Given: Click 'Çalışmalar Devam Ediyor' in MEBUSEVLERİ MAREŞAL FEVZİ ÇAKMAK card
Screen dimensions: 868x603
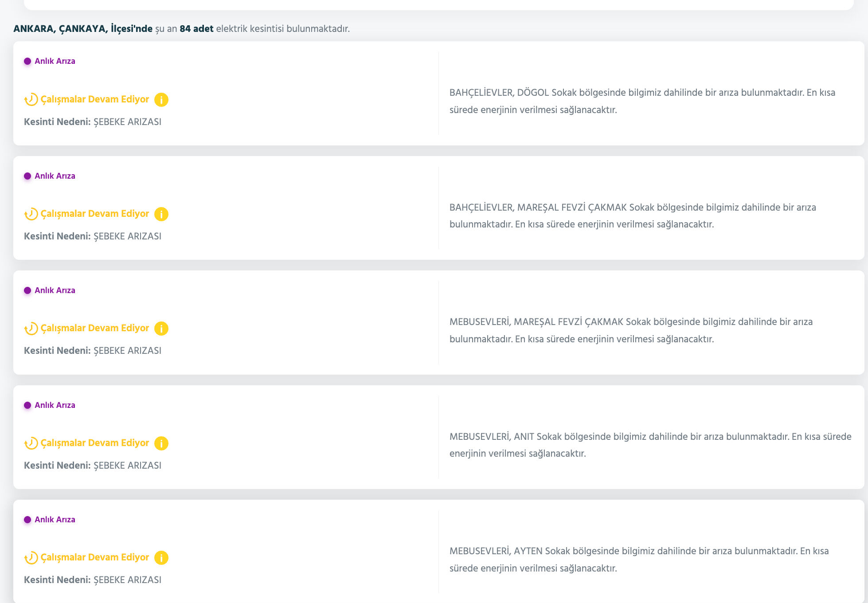Looking at the screenshot, I should coord(95,328).
